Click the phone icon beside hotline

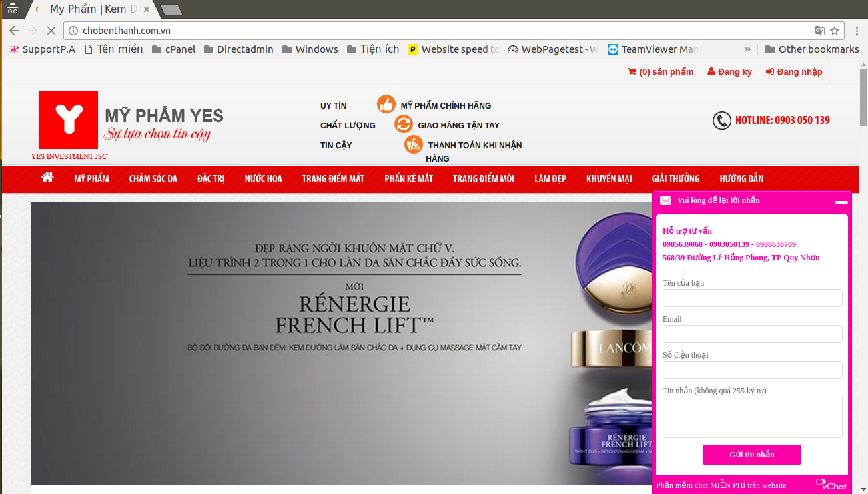tap(722, 121)
